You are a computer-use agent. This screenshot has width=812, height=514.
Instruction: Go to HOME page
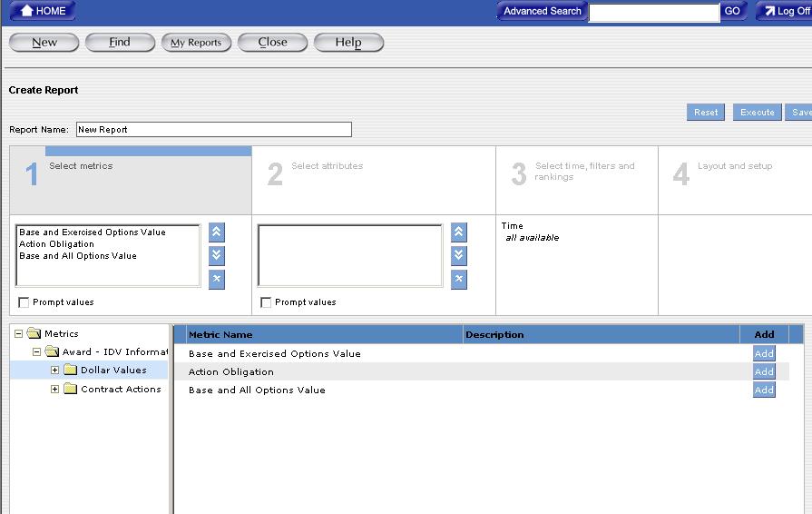(43, 11)
